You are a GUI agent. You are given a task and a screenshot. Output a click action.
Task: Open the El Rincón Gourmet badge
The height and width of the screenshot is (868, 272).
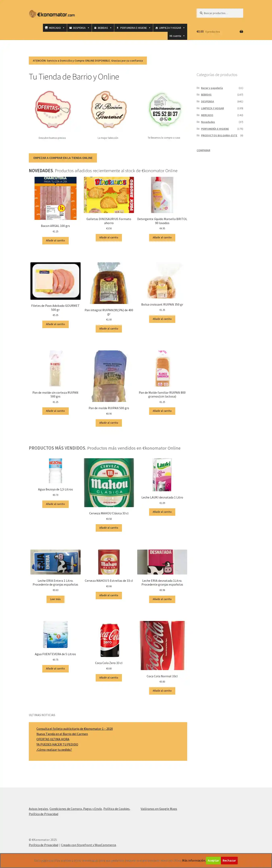pos(108,109)
